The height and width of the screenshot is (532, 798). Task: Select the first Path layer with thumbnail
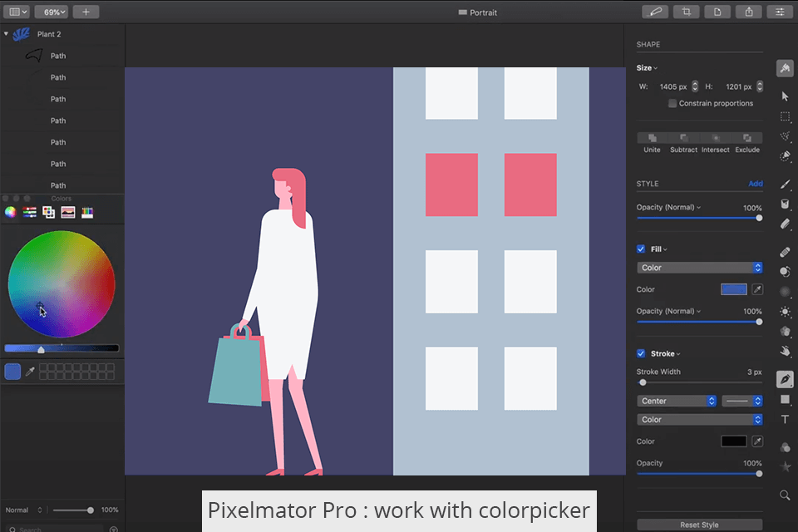(62, 56)
